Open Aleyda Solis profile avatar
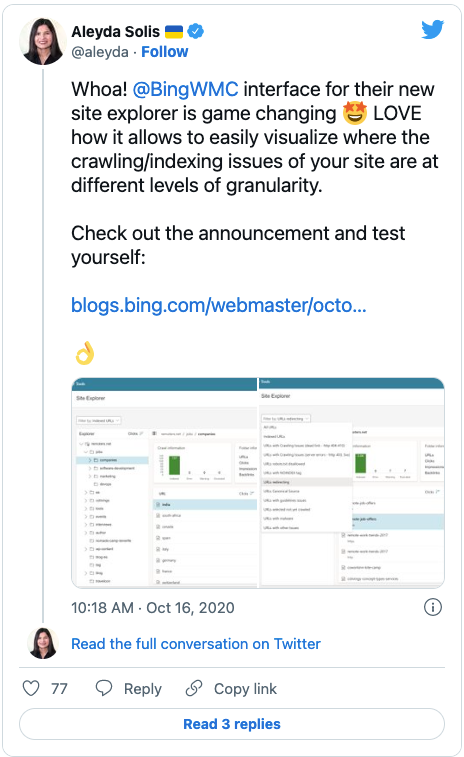Viewport: 464px width, 757px height. click(x=43, y=42)
